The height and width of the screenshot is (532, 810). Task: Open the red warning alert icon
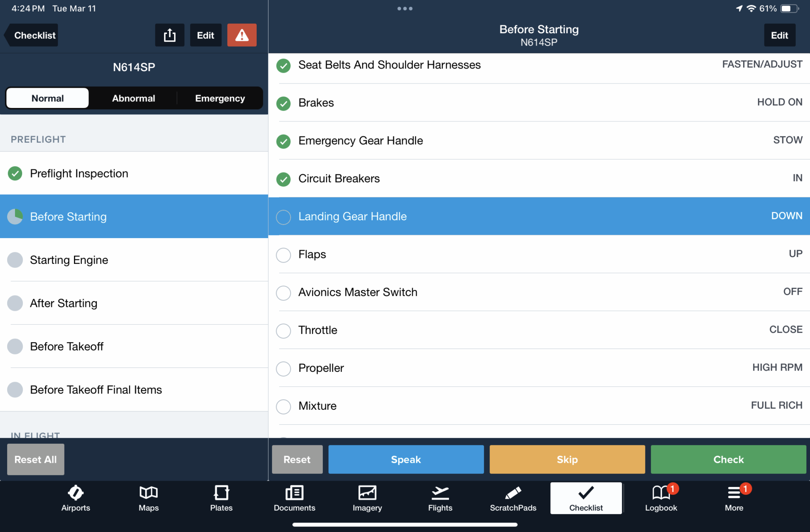click(242, 35)
